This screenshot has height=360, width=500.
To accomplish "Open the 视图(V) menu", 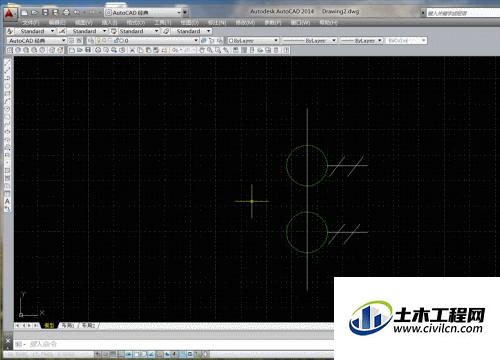I will tap(84, 22).
